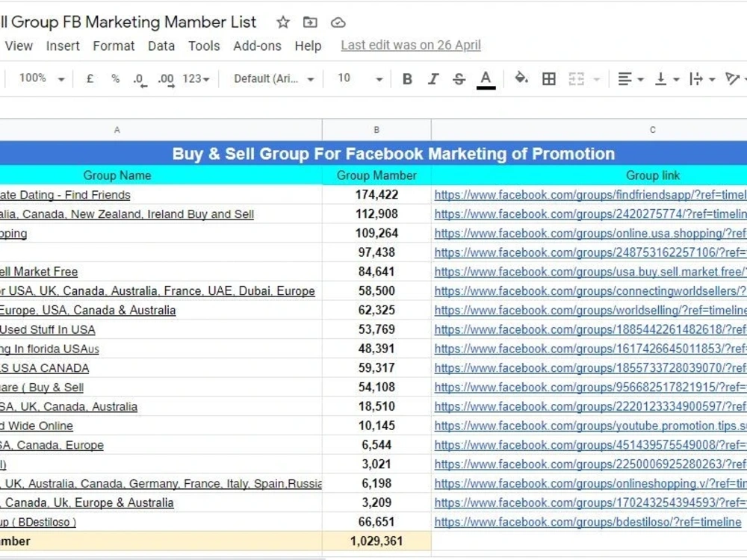Open the zoom level dropdown

39,78
